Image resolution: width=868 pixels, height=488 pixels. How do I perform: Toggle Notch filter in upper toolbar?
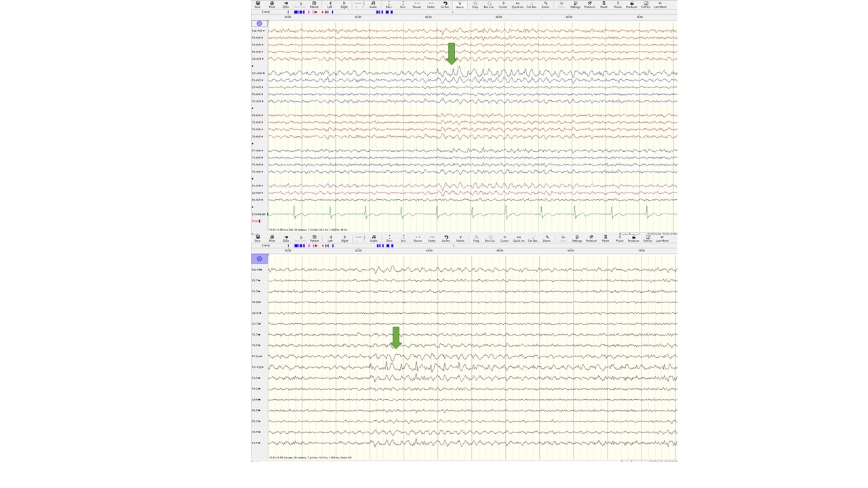(x=459, y=4)
